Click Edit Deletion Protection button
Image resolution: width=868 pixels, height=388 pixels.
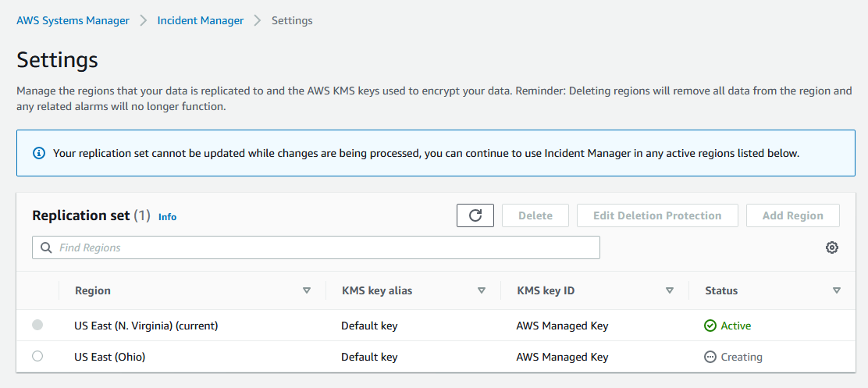[657, 215]
